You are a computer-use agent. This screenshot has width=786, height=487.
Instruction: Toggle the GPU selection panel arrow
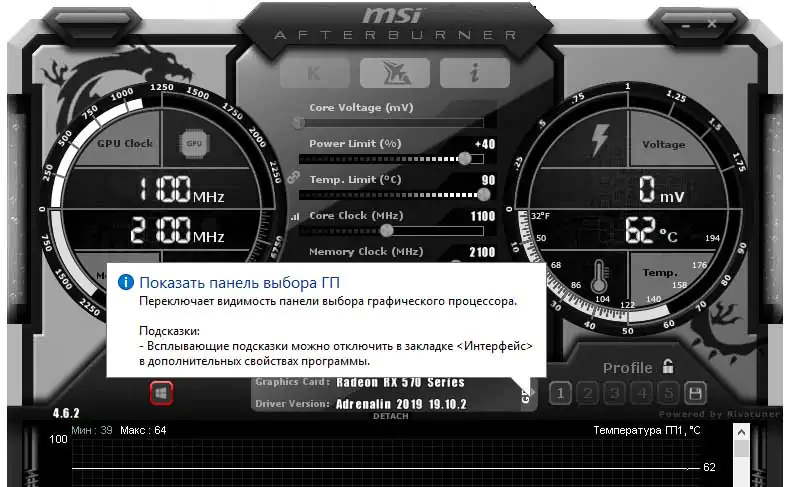526,393
